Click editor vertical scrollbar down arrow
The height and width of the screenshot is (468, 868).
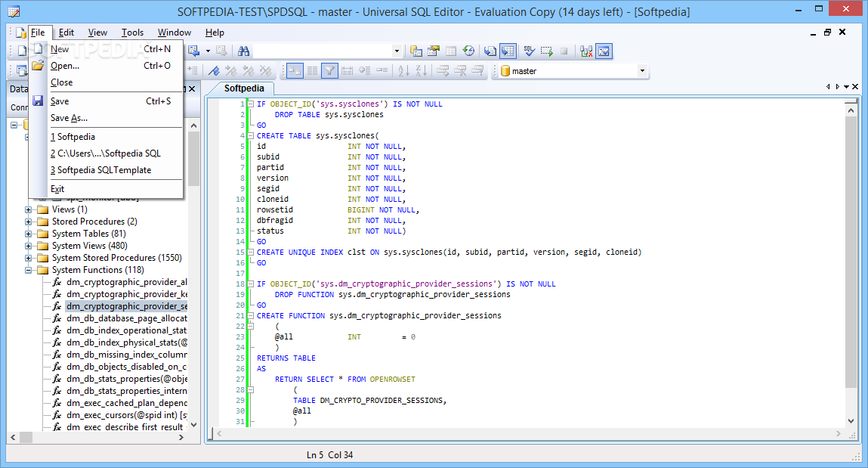851,421
